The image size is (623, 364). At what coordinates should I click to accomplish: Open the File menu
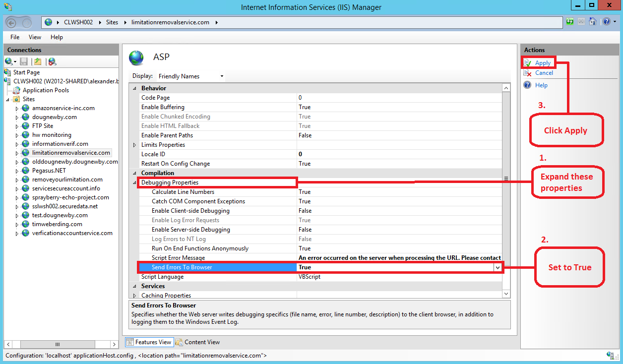[x=15, y=37]
